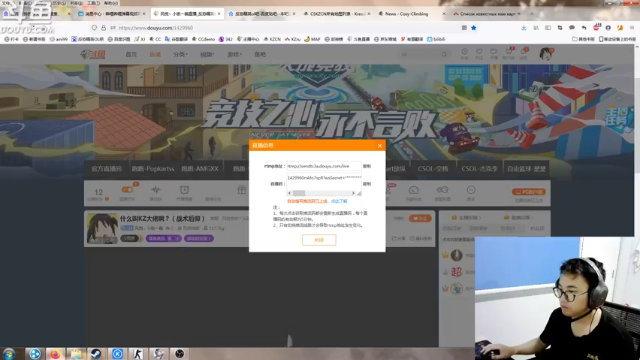Click the horizontal scrollbar thumb in the stream code box
Viewport: 640px width, 360px height.
pos(299,193)
